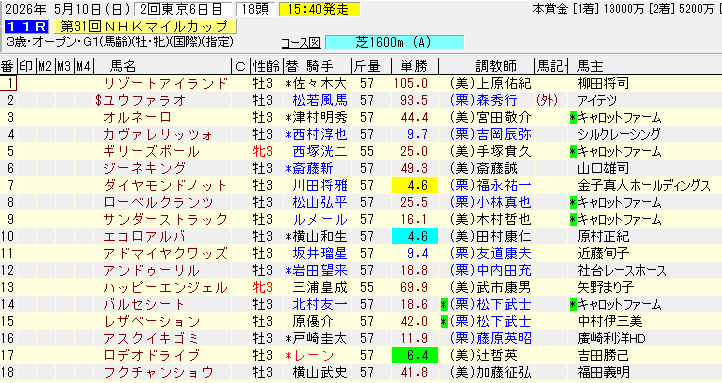Screen dimensions: 722x383
Task: Open trainer (栗)福永祐一
Action: (x=490, y=186)
